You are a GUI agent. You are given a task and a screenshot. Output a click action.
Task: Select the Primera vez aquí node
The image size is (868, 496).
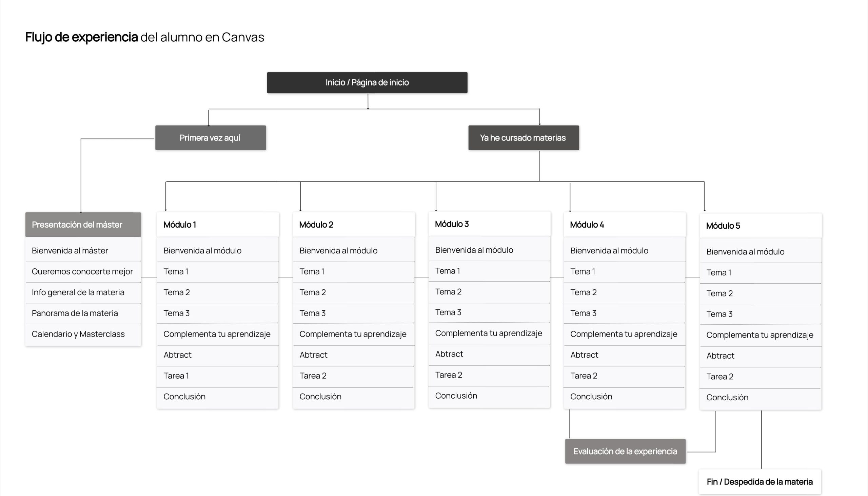pos(210,138)
